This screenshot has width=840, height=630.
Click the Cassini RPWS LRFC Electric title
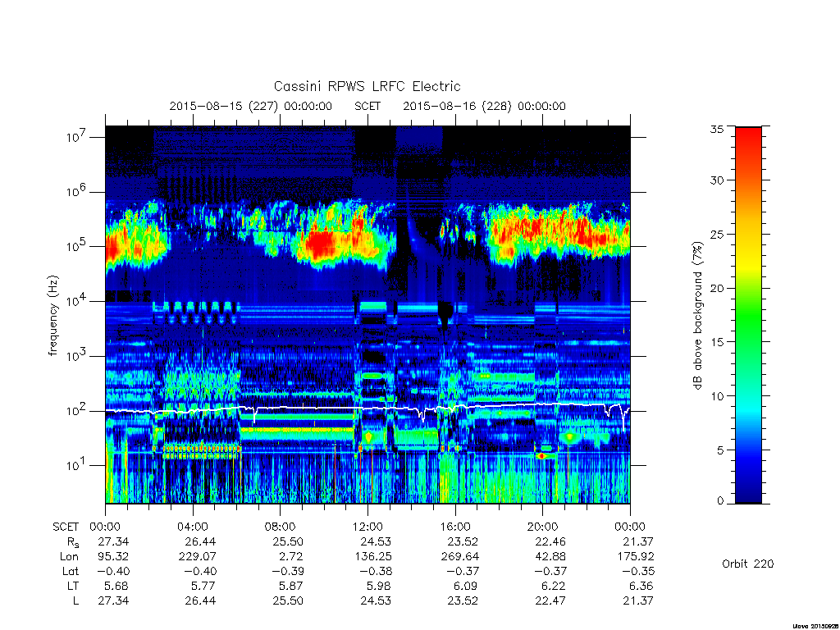[367, 86]
